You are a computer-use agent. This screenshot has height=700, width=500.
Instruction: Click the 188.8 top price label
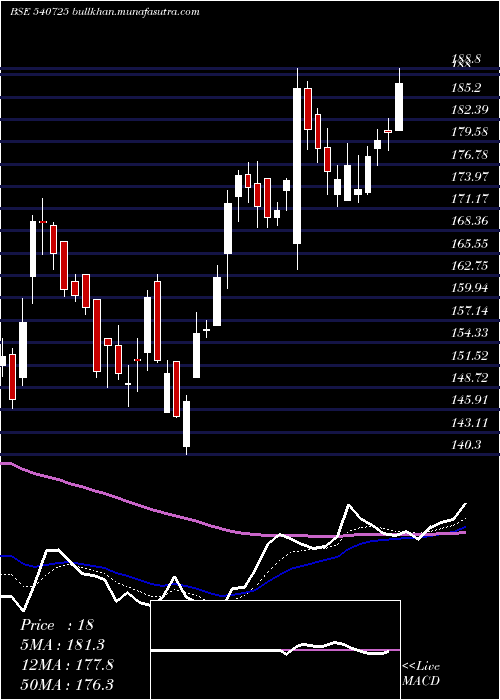pos(467,58)
